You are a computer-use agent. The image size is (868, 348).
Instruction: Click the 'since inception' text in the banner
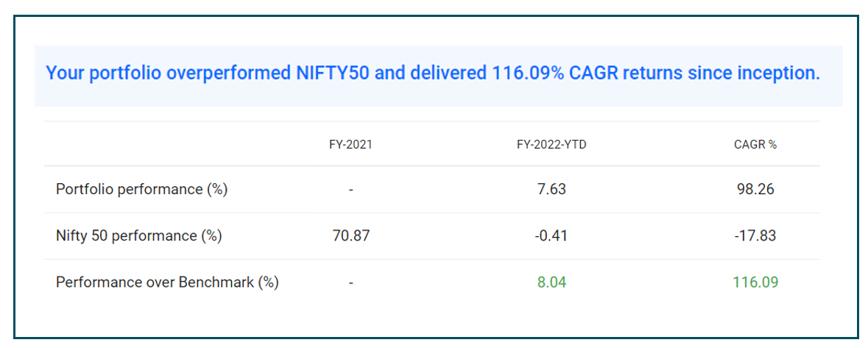[x=749, y=74]
